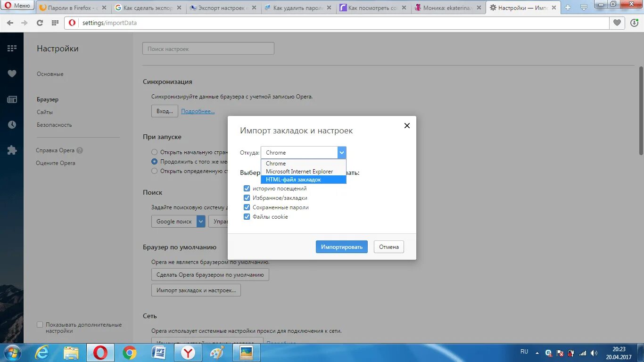Screen dimensions: 644x362
Task: Select Продолжить с того же места radio button
Action: click(154, 162)
